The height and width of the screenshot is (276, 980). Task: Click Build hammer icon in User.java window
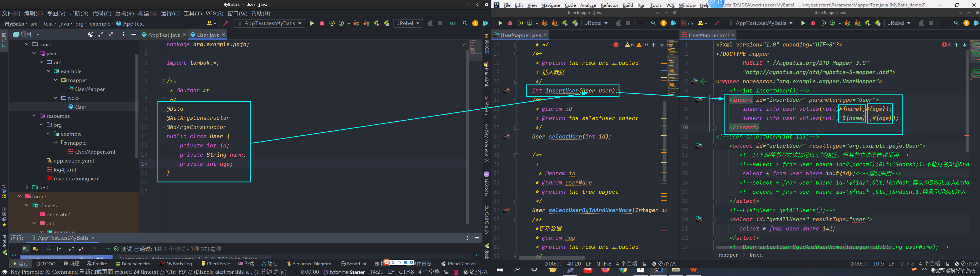point(226,24)
